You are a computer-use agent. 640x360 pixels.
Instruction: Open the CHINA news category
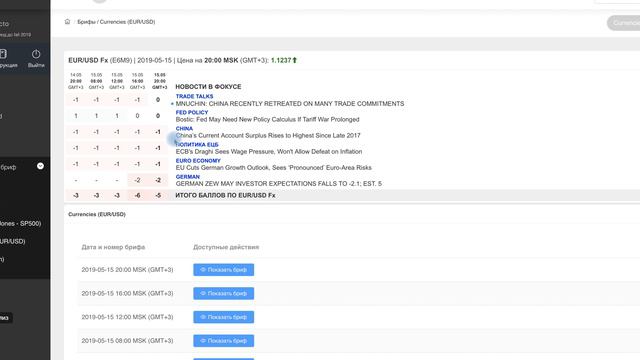[x=184, y=129]
